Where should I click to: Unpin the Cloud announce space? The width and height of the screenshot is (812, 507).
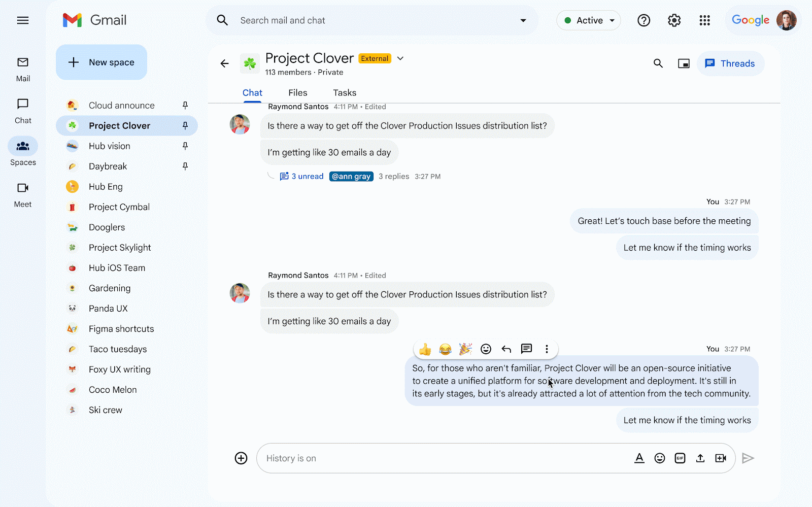click(x=185, y=106)
